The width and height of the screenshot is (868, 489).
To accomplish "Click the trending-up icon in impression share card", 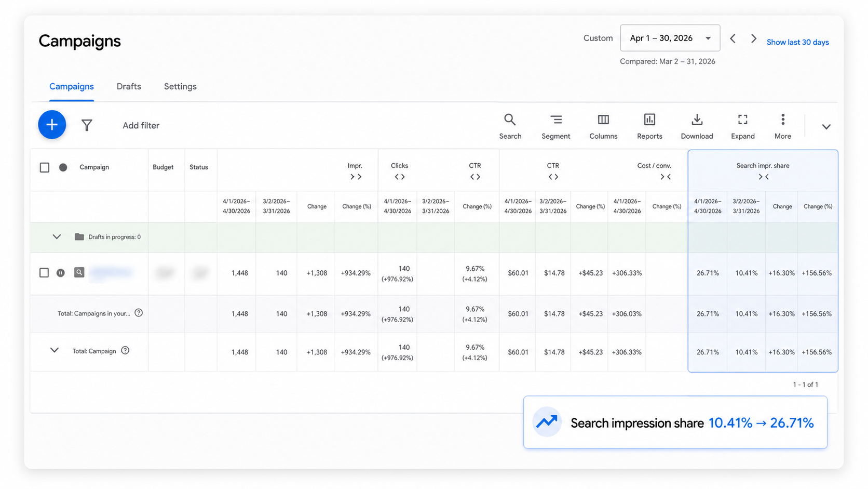I will point(547,422).
